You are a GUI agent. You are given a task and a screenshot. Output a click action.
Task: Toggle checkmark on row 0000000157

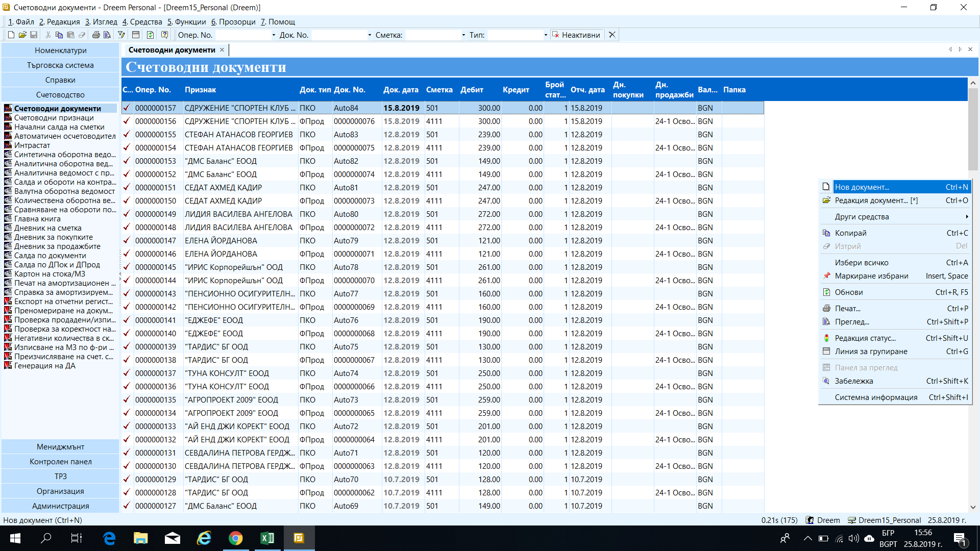pyautogui.click(x=127, y=108)
